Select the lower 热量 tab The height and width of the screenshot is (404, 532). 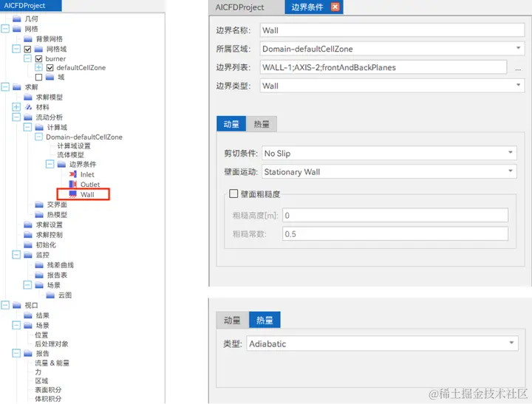coord(265,320)
